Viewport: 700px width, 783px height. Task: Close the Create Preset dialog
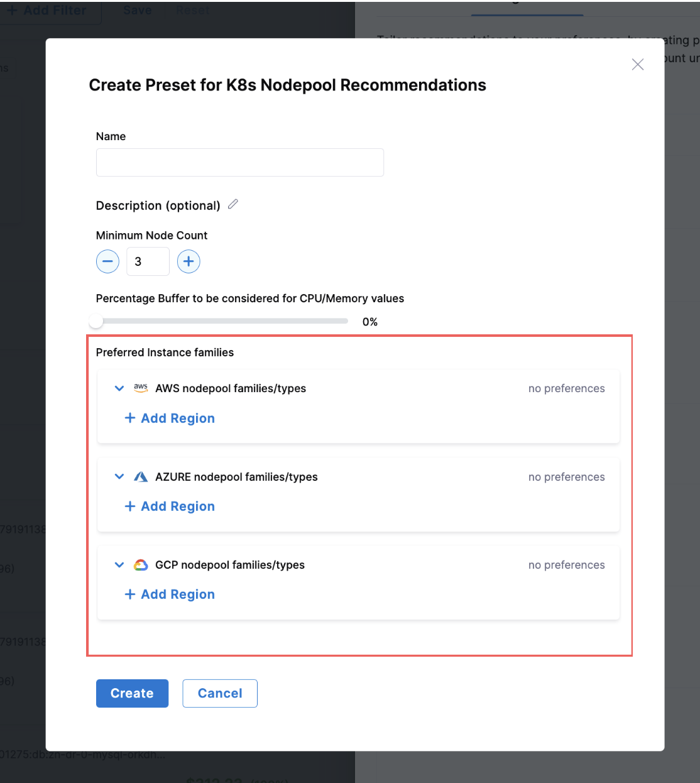[x=637, y=65]
